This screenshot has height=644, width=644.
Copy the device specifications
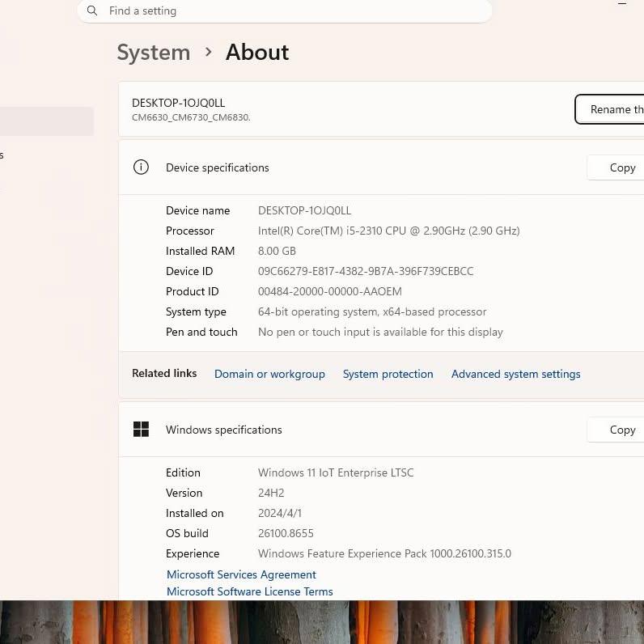coord(616,167)
